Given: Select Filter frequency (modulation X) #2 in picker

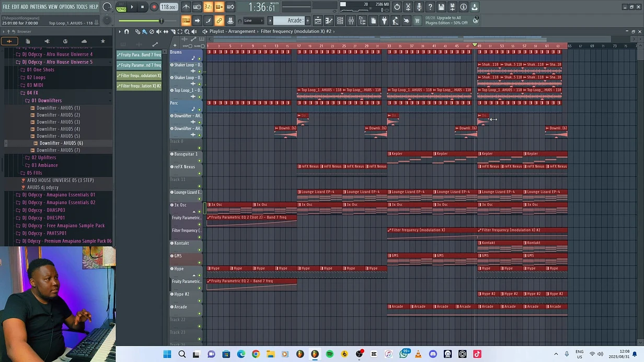Looking at the screenshot, I should pos(139,86).
